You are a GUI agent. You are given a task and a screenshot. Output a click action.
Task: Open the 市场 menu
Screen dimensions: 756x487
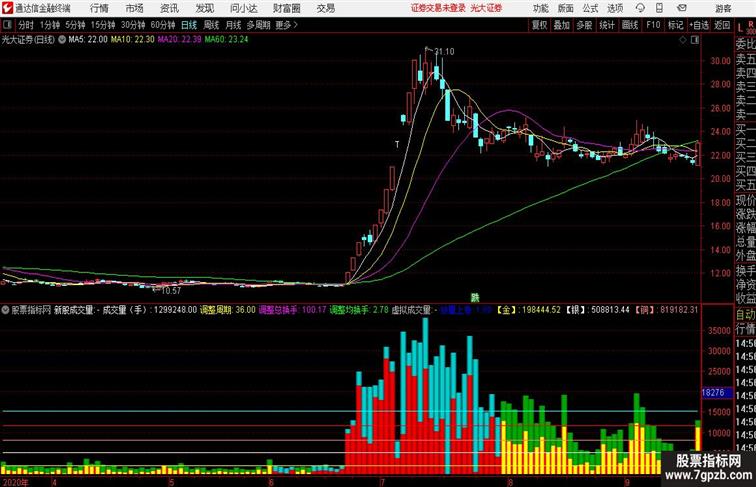tap(135, 8)
